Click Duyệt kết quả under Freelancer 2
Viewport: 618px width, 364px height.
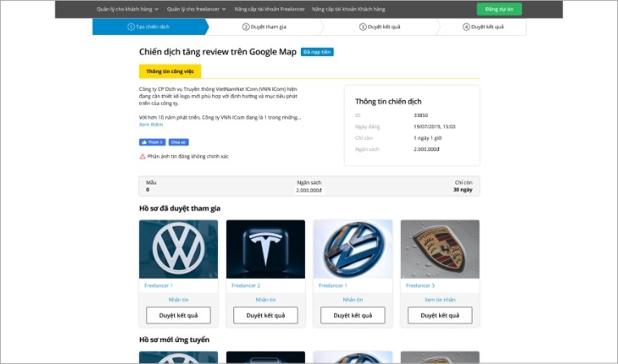(x=266, y=315)
